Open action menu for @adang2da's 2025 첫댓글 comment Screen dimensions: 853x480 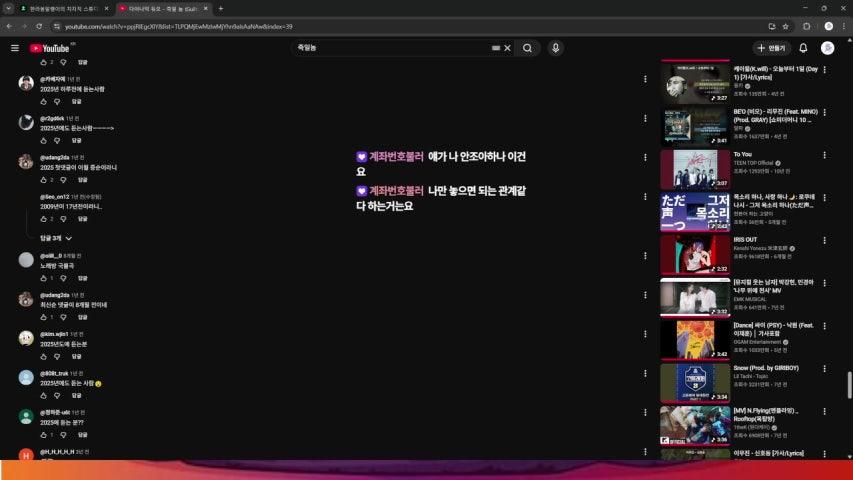(645, 157)
